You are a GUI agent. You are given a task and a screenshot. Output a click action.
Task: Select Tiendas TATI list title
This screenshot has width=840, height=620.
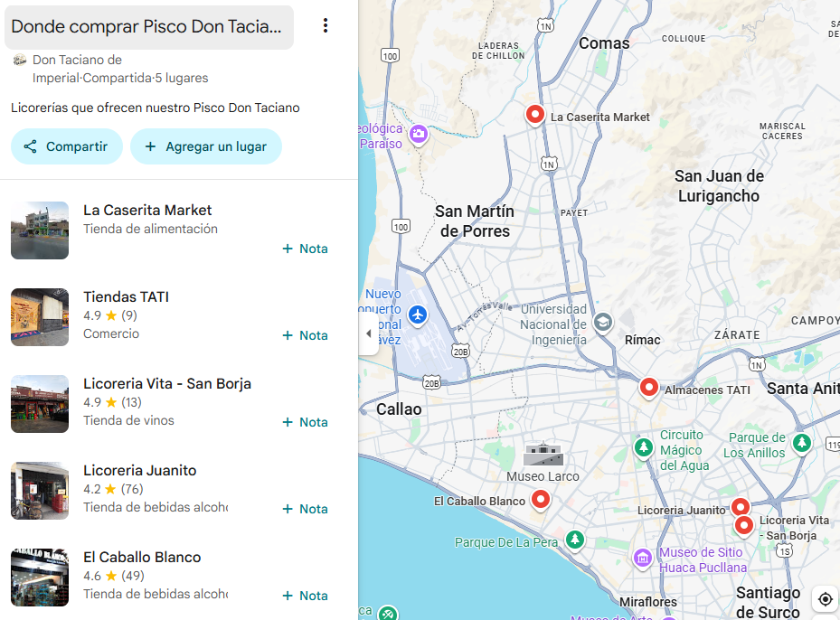[126, 296]
